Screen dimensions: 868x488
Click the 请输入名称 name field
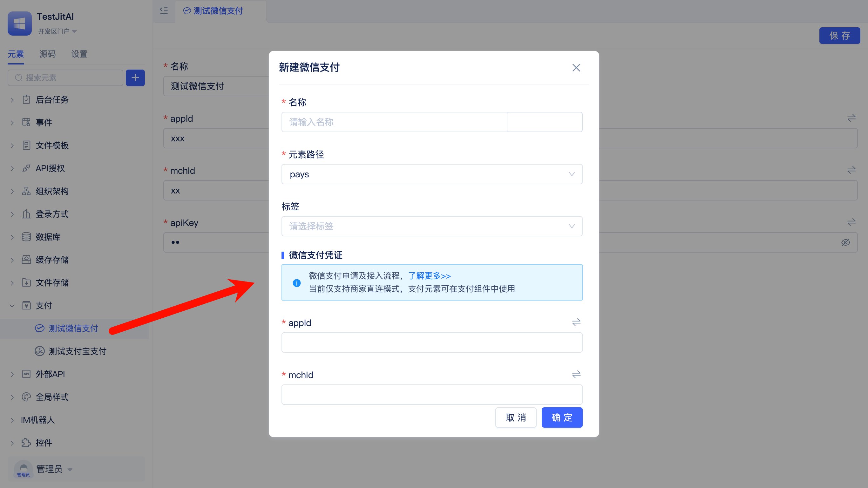click(394, 122)
